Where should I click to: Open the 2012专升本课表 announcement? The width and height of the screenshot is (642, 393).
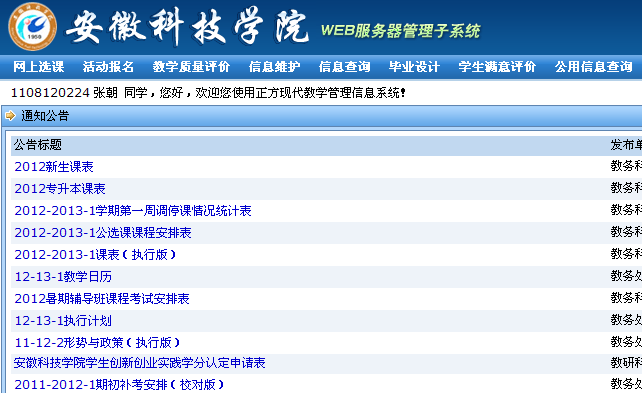coord(60,189)
